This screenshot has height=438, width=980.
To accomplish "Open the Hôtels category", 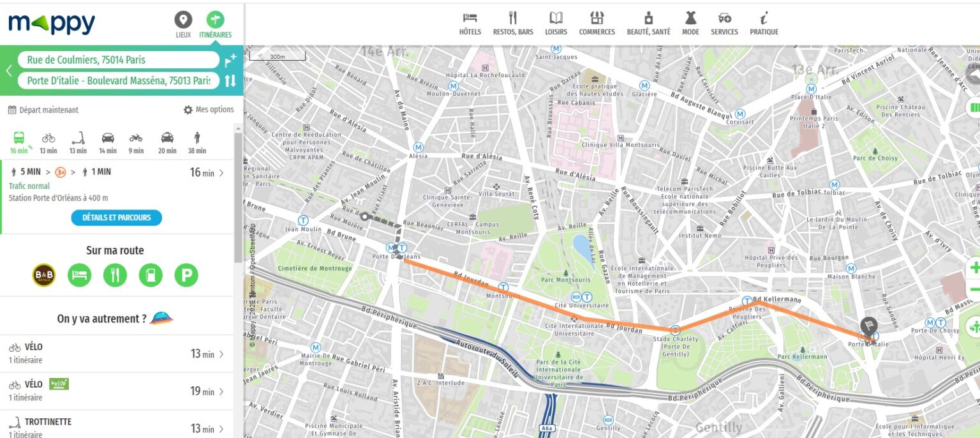I will pyautogui.click(x=470, y=24).
